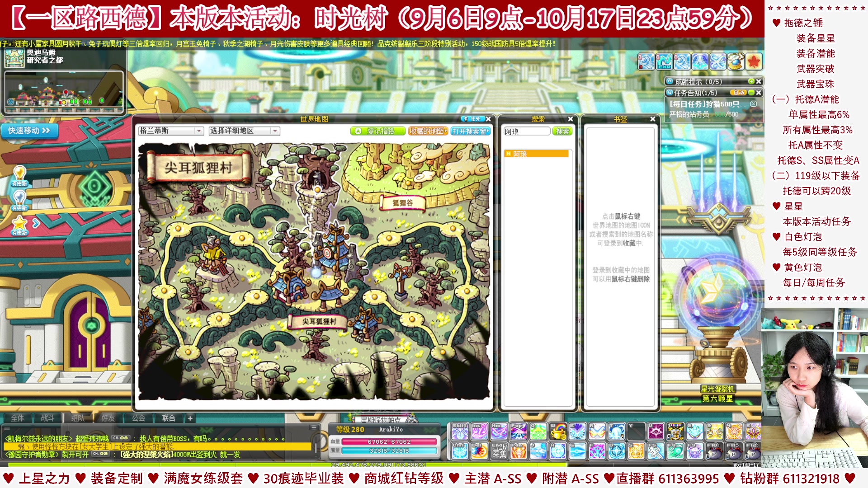Use the Hm-key skill in quickslot
This screenshot has width=868, height=488.
499,431
